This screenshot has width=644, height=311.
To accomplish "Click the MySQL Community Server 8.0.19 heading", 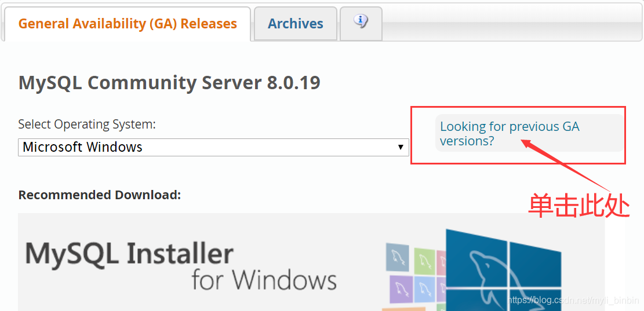I will pyautogui.click(x=169, y=83).
